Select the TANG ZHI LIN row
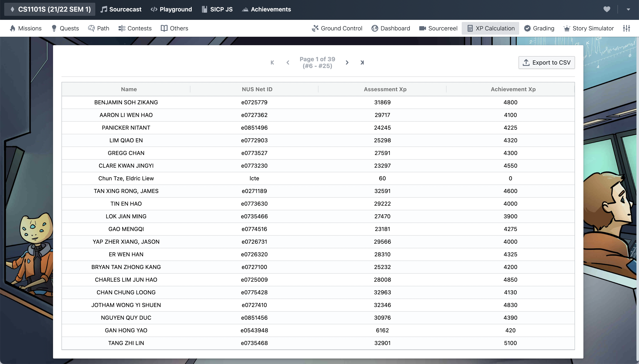 point(126,343)
